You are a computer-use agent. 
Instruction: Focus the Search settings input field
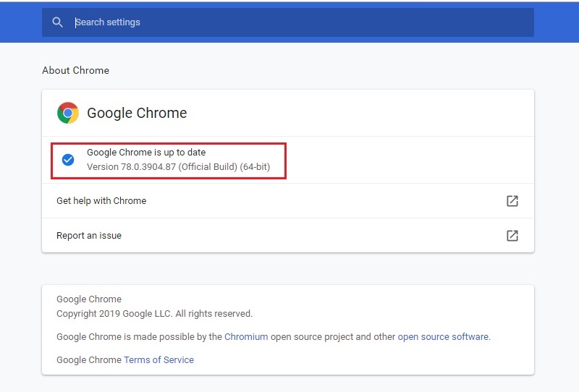287,22
